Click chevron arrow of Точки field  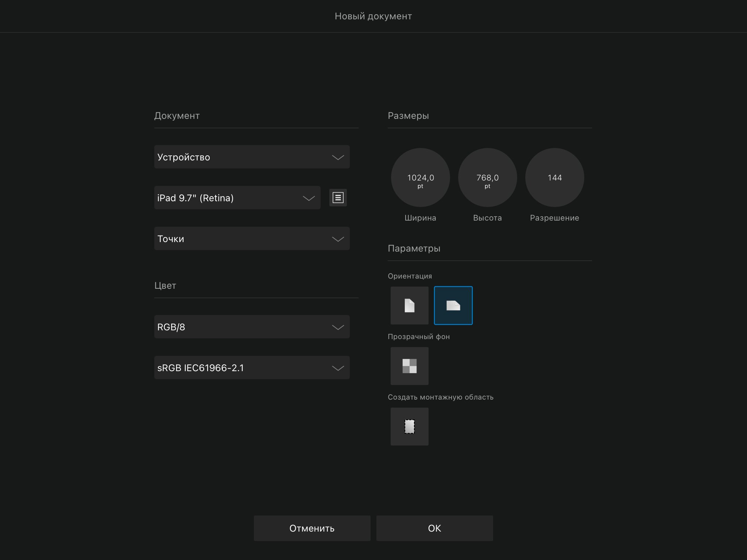coord(338,239)
